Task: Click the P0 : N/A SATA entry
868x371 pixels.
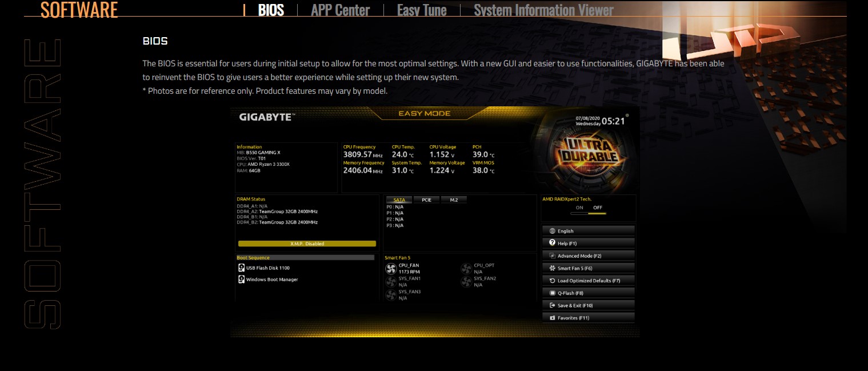Action: click(395, 207)
